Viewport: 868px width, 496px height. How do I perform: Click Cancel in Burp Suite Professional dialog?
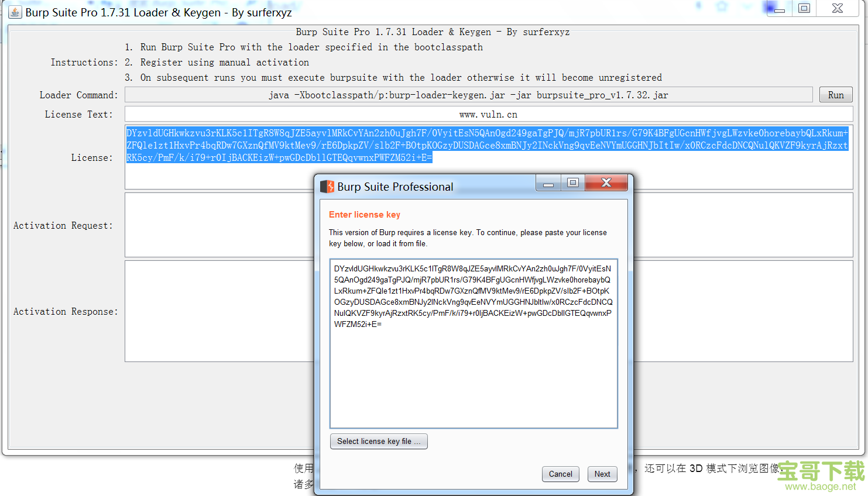[560, 474]
